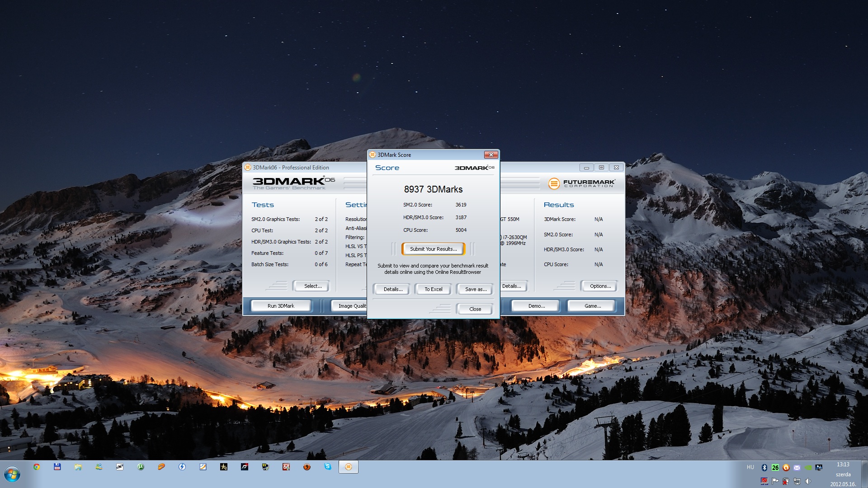Click Run 3DMark in the main window

281,306
